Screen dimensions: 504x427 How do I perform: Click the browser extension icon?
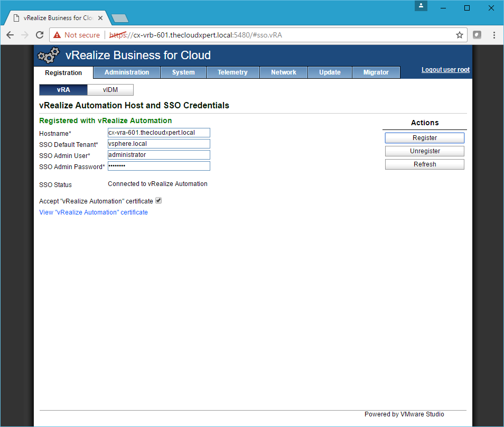[x=477, y=35]
